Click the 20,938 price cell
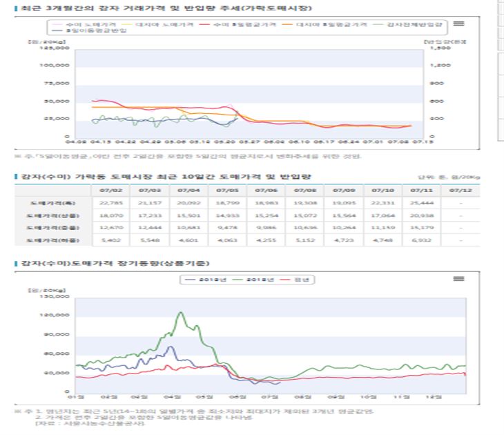The height and width of the screenshot is (435, 504). [x=421, y=215]
